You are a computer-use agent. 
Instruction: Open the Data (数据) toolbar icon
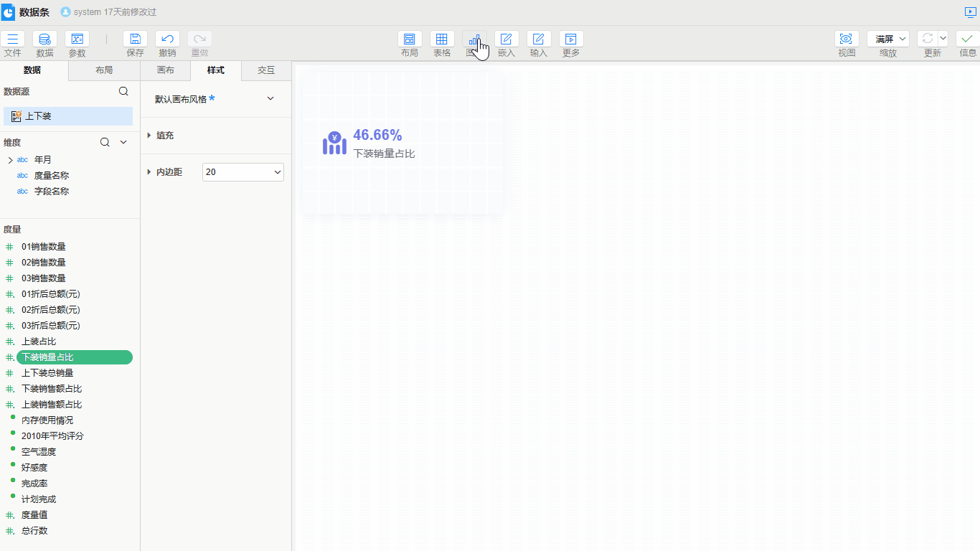point(44,39)
